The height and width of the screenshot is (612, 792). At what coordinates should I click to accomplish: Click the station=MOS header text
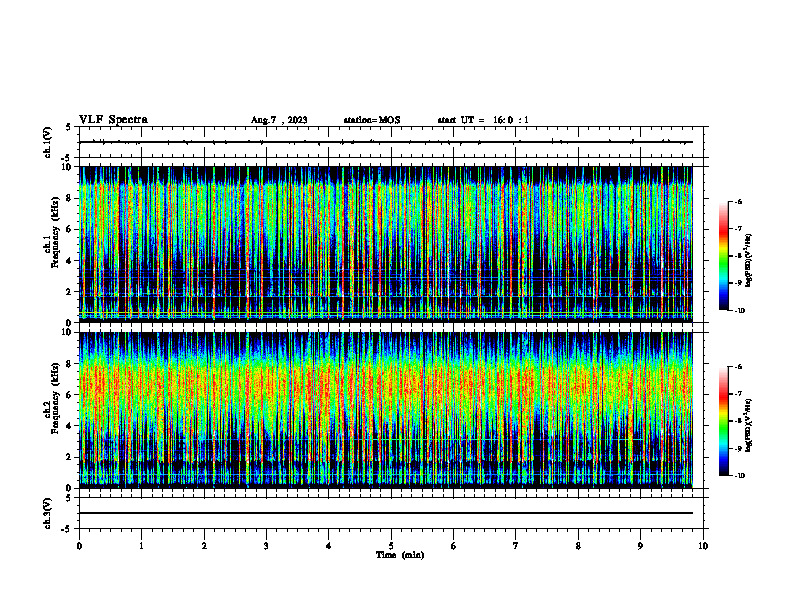pyautogui.click(x=372, y=120)
